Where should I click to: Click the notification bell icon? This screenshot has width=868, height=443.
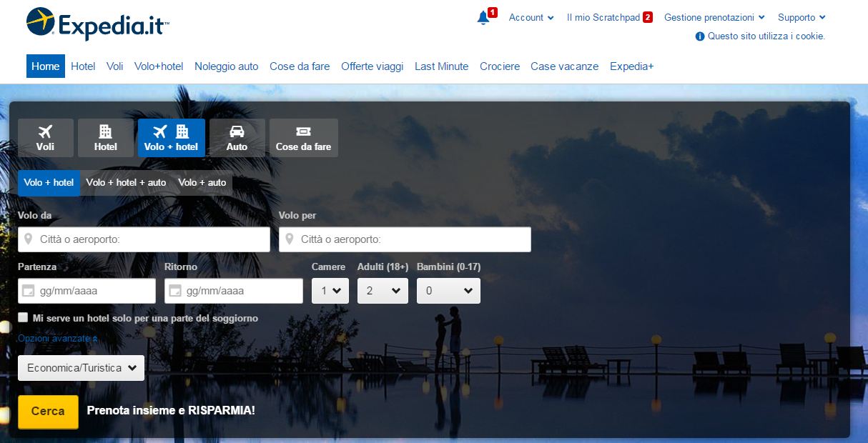tap(483, 18)
